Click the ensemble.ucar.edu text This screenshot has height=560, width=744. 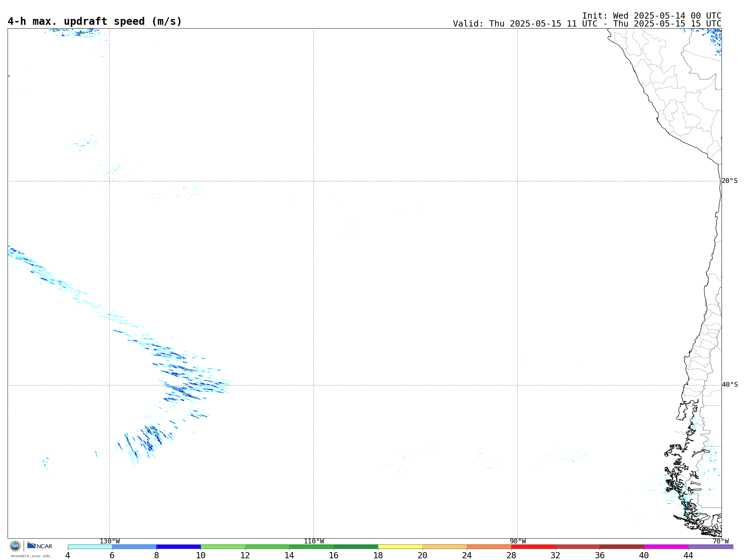tap(30, 556)
